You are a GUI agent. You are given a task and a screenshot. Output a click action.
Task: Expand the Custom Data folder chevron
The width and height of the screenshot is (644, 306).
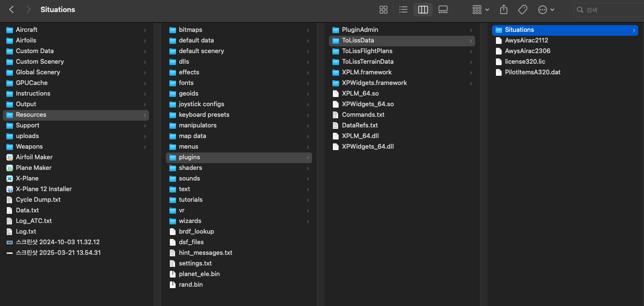click(145, 51)
